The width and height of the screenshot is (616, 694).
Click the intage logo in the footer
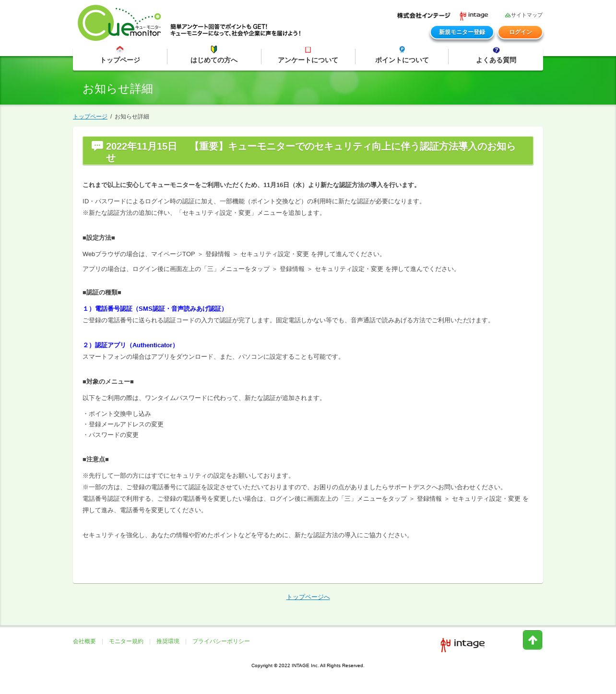tap(462, 644)
